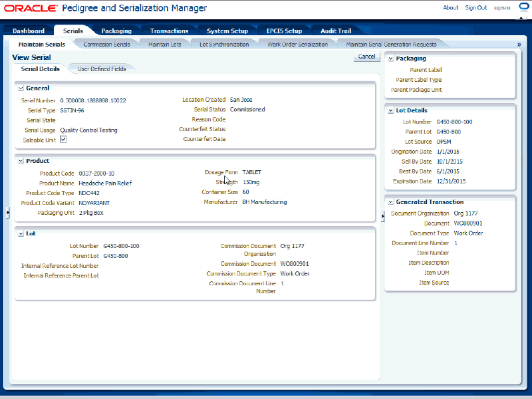Click origination date 1/1/2015
Viewport: 532px width, 399px height.
[448, 152]
